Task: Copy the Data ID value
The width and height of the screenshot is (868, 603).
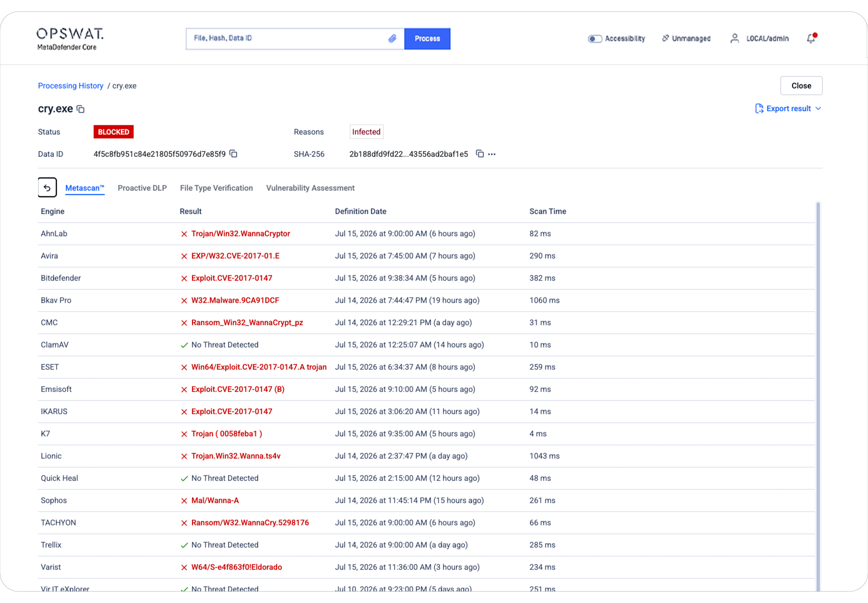Action: tap(234, 154)
